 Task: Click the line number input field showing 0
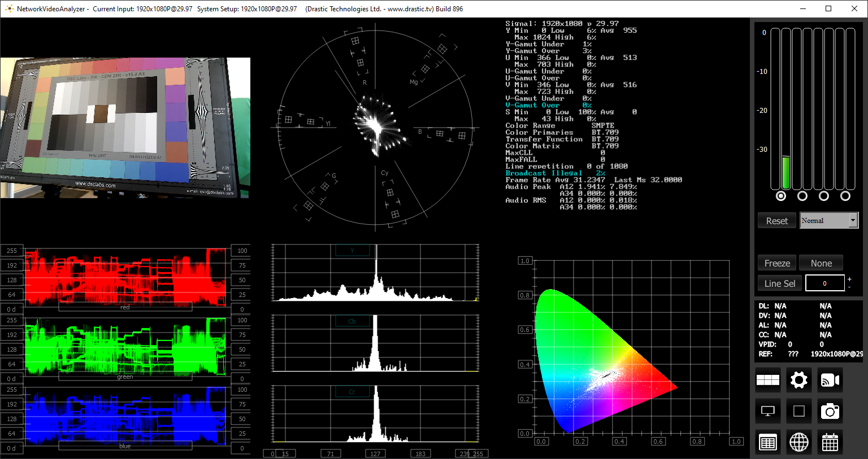[825, 283]
